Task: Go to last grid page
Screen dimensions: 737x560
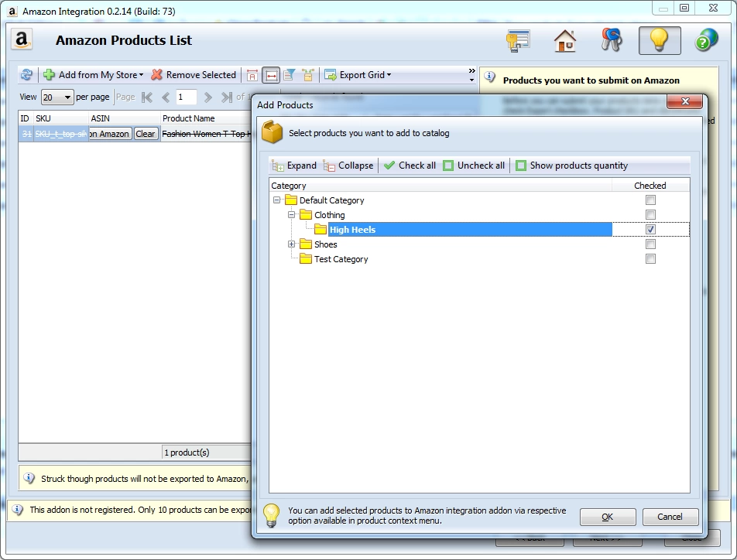Action: [x=227, y=97]
